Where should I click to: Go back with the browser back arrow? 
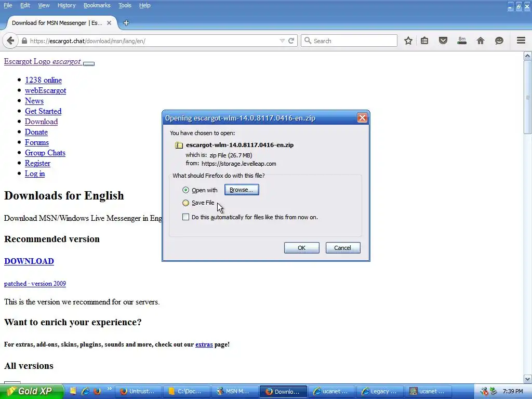click(x=10, y=41)
